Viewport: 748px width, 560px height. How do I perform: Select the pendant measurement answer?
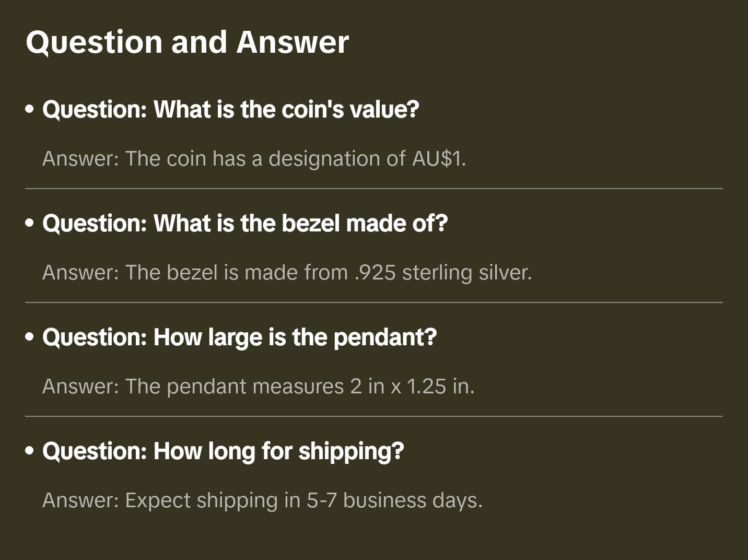pos(258,387)
